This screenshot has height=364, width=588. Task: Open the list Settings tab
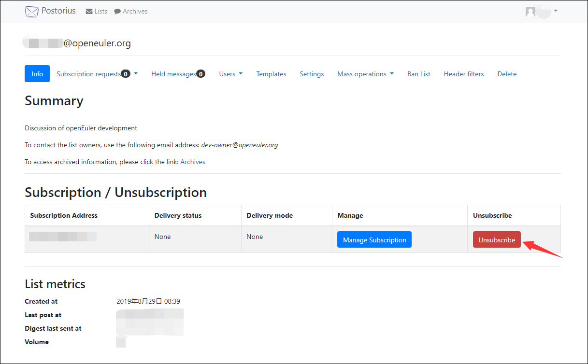coord(312,74)
